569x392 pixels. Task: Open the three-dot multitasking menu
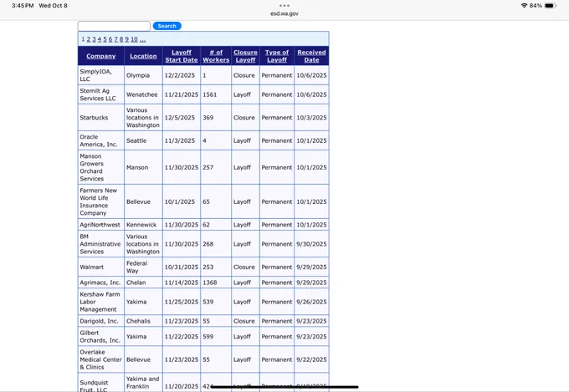(284, 6)
